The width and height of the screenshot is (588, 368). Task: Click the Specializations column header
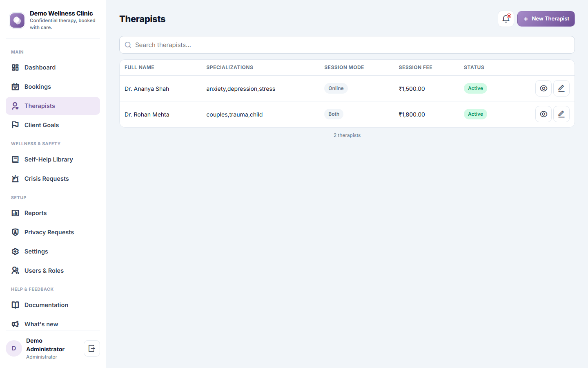(229, 67)
